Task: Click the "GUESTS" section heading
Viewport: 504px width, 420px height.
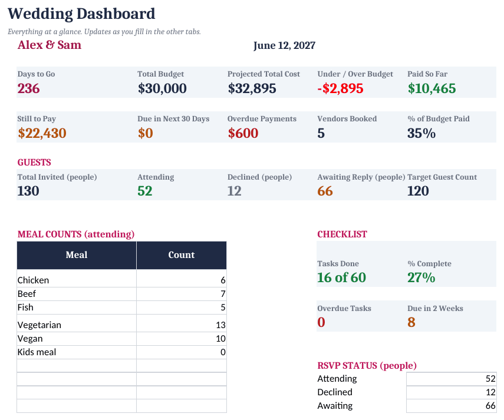Action: pos(34,163)
